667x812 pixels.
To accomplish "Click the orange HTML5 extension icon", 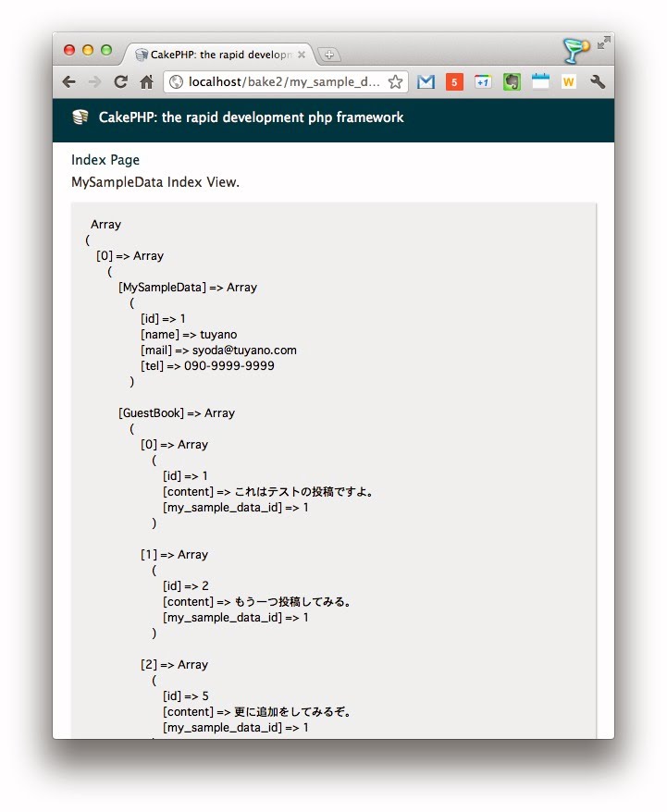I will 454,82.
